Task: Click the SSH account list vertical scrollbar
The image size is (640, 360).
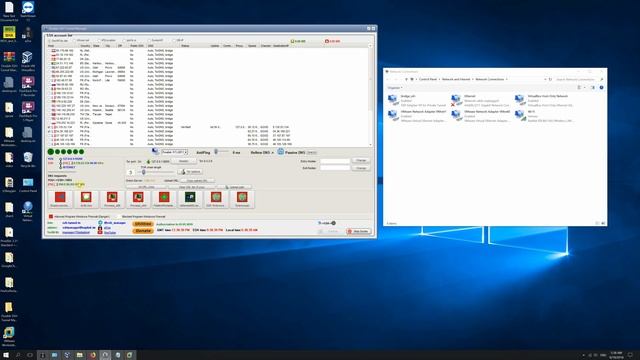Action: click(x=371, y=95)
